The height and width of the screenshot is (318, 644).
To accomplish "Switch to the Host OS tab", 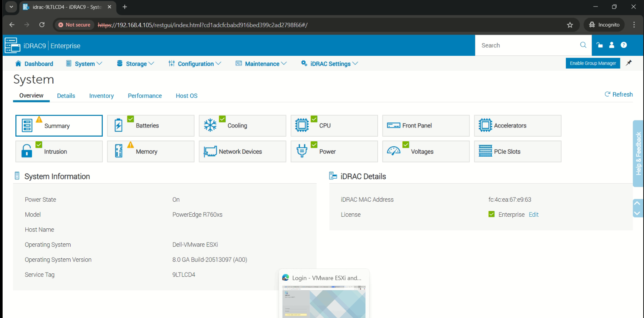I will point(186,96).
